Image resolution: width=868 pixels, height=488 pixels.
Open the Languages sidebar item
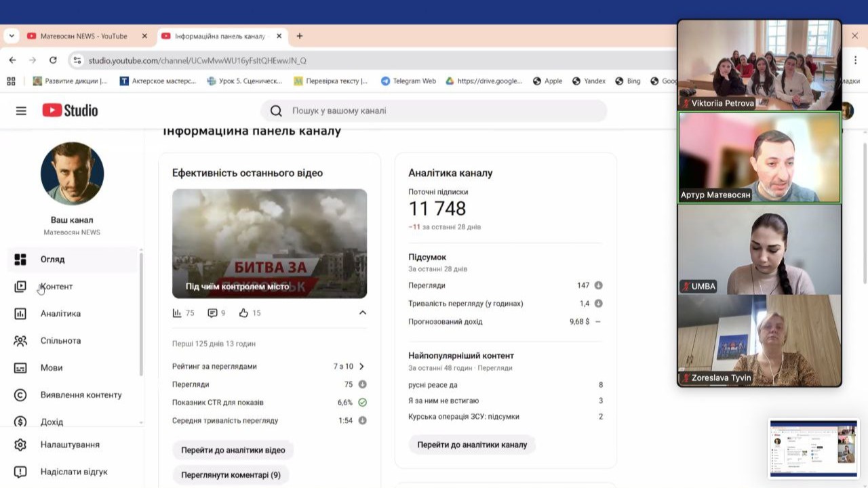coord(52,368)
